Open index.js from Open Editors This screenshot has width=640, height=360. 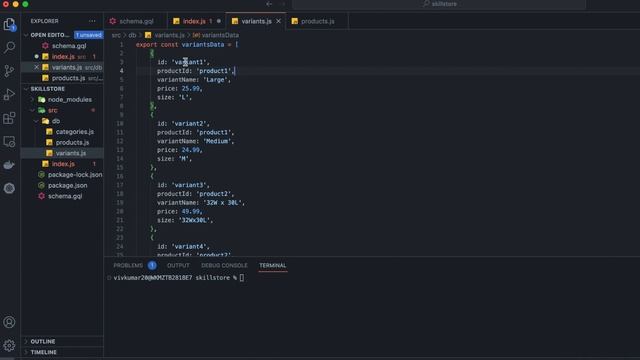[62, 57]
